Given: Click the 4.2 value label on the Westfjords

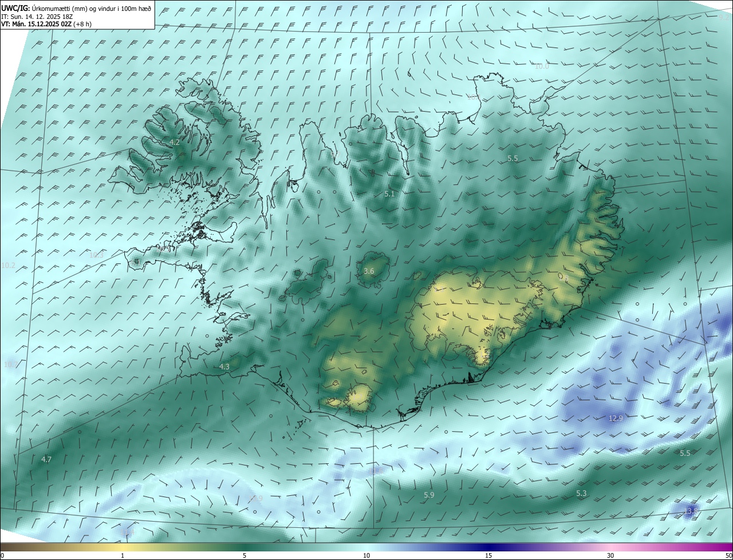Looking at the screenshot, I should (x=175, y=142).
